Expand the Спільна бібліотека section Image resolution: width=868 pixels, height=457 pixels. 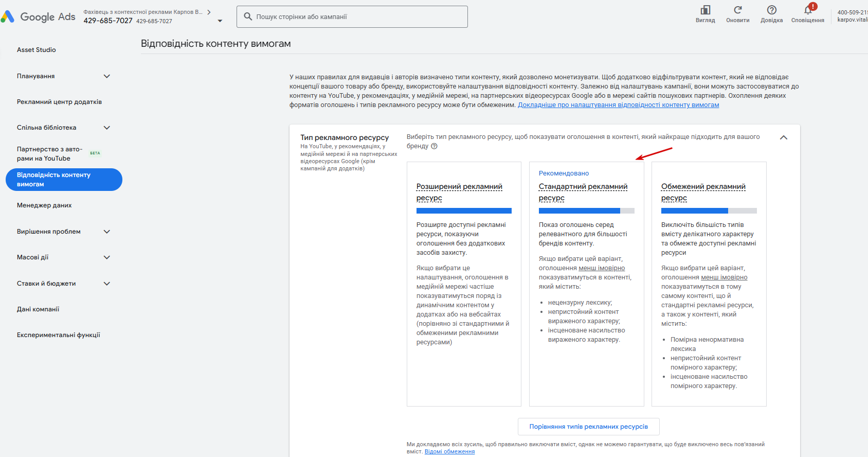tap(107, 128)
